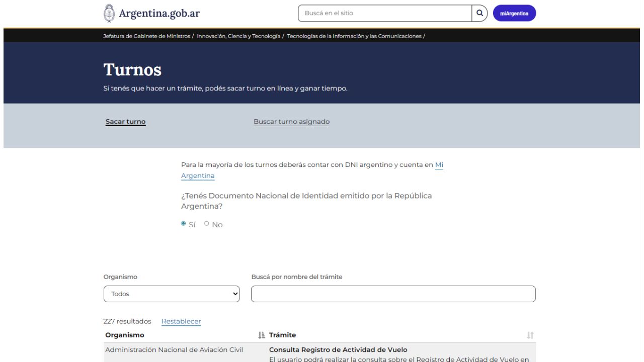644x362 pixels.
Task: Sort by Organismo column sort icon
Action: [x=261, y=335]
